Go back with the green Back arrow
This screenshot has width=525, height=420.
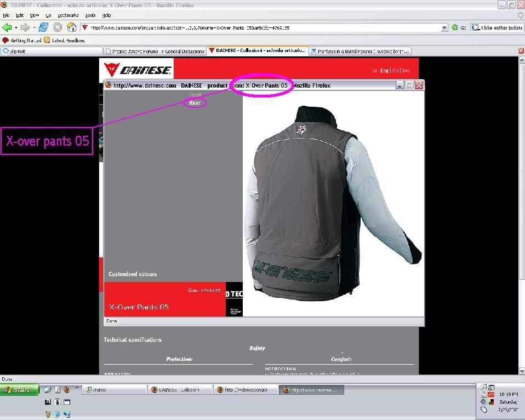pos(7,27)
